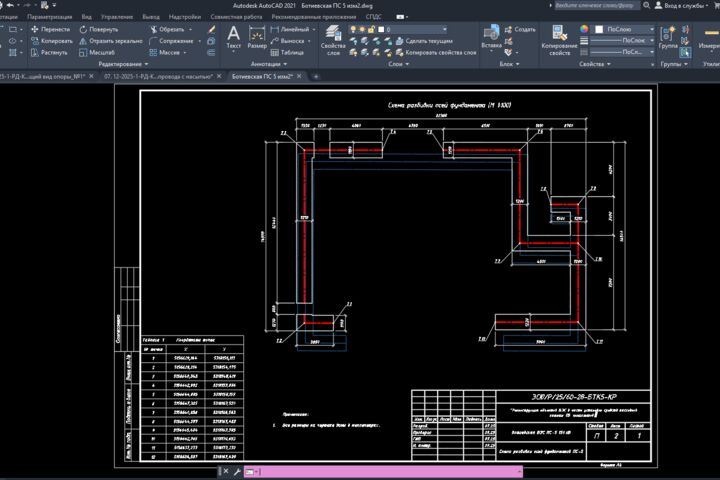Expand the Свойства panel
Screen dimensions: 720x480
pos(595,64)
